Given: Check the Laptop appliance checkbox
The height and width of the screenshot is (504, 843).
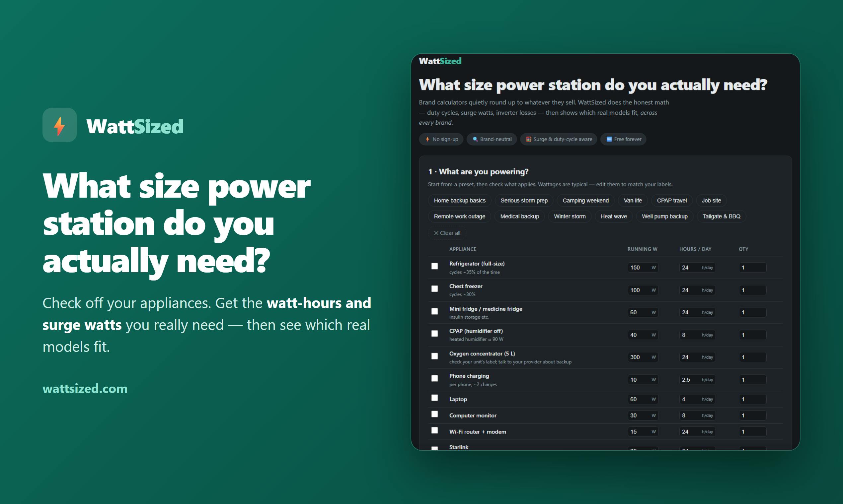Looking at the screenshot, I should coord(434,398).
